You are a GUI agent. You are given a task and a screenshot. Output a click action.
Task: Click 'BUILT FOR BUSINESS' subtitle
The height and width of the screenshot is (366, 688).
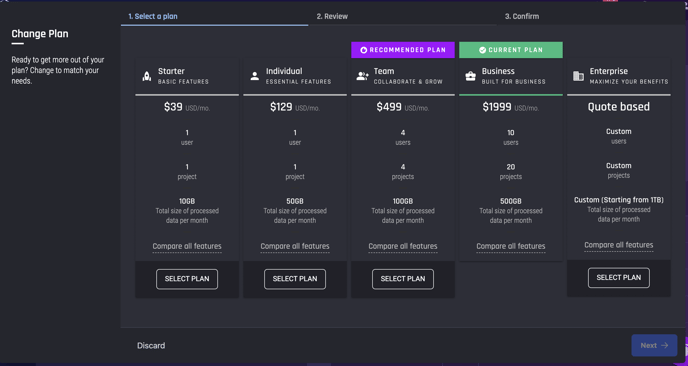[x=514, y=82]
